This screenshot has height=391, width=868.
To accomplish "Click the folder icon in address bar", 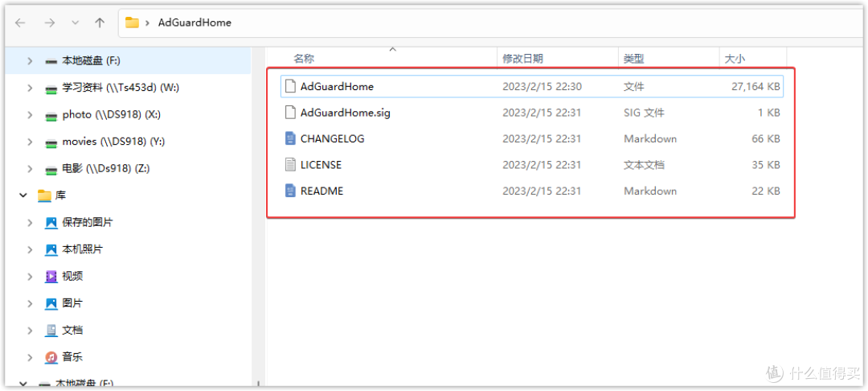I will [x=132, y=23].
